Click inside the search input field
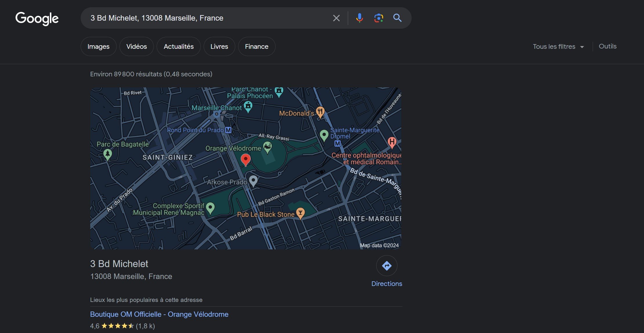 pos(203,18)
